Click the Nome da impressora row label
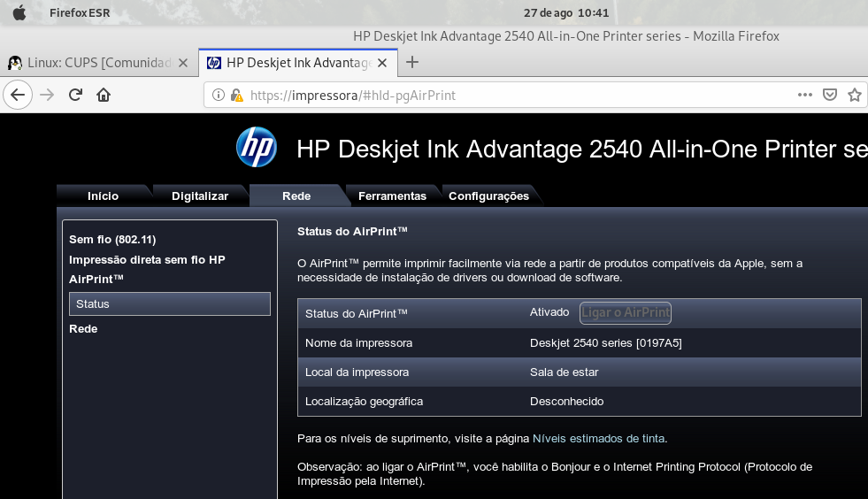 pos(358,342)
